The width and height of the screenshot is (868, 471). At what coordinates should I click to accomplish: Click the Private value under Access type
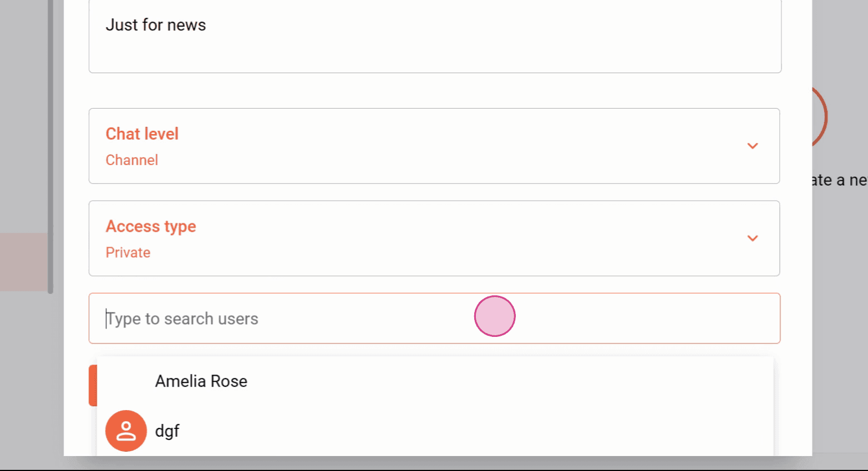point(128,253)
